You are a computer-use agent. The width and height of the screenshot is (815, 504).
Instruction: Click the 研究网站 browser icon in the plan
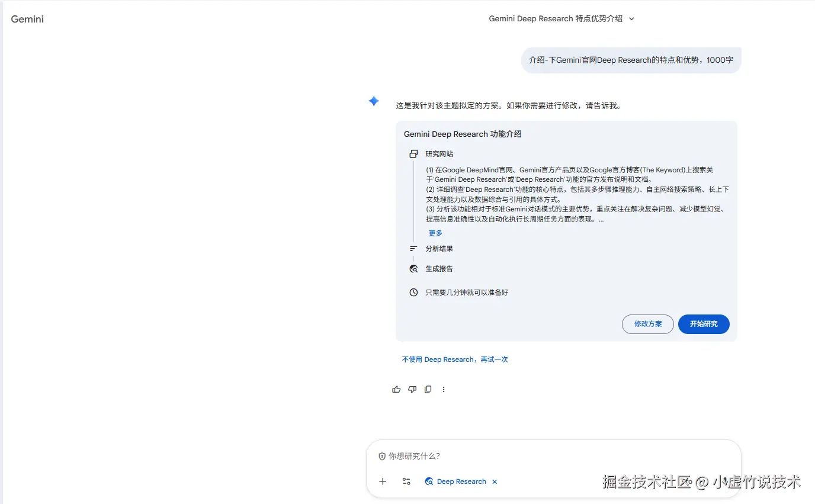pyautogui.click(x=413, y=153)
